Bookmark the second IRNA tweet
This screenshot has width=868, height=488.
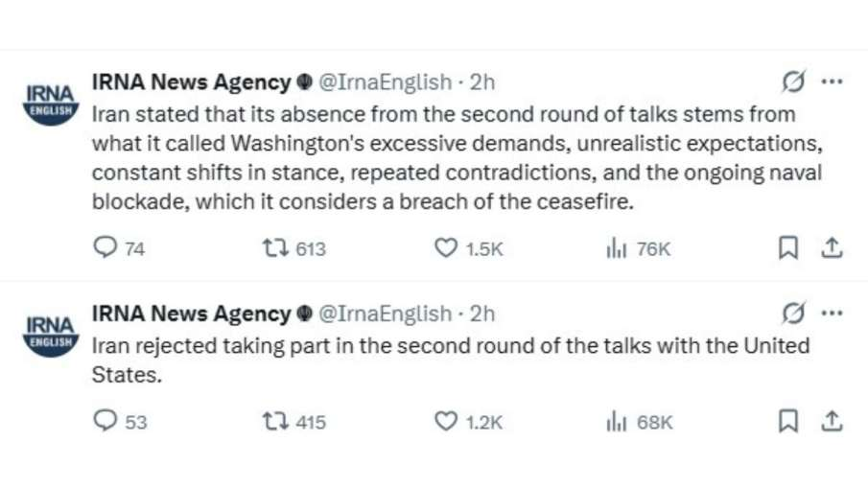(787, 421)
